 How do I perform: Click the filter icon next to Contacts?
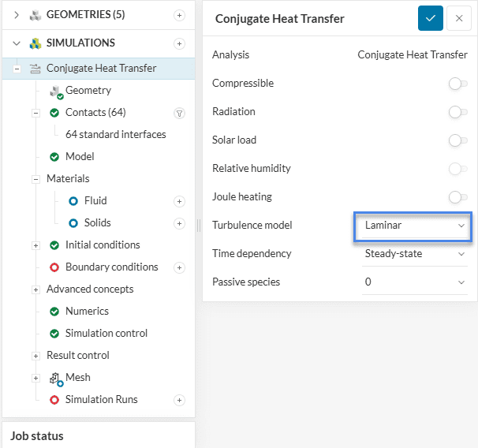pos(179,113)
